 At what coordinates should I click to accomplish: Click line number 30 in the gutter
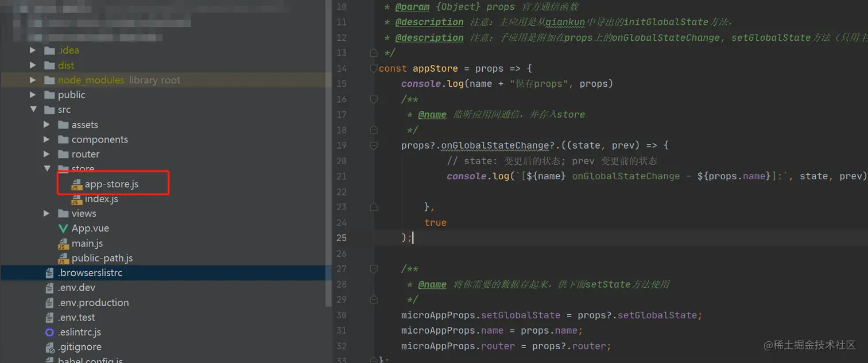point(342,315)
